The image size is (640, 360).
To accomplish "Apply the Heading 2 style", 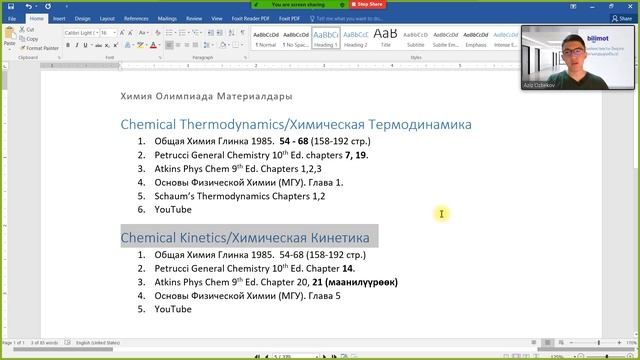I will coord(356,38).
